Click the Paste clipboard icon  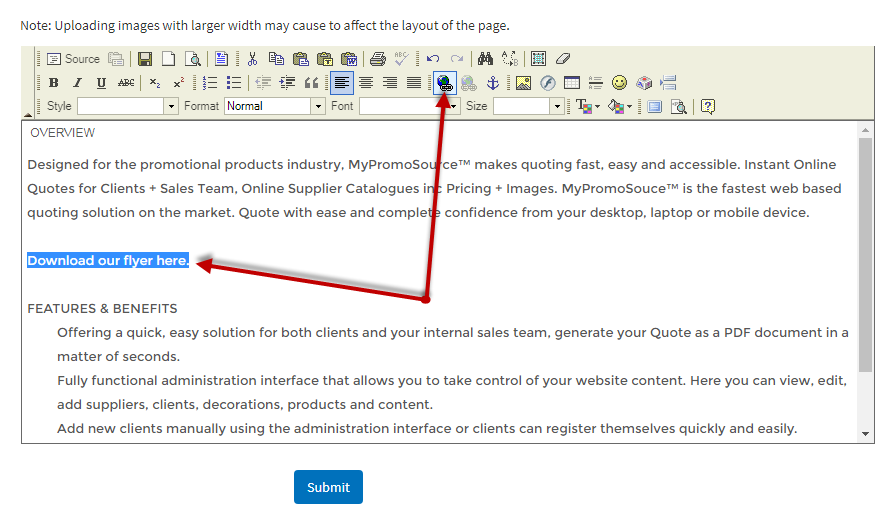point(300,59)
